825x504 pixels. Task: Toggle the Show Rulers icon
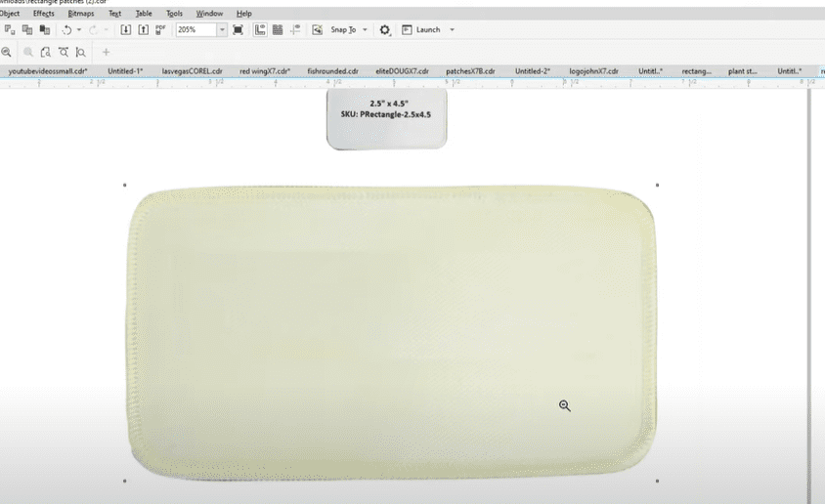260,30
